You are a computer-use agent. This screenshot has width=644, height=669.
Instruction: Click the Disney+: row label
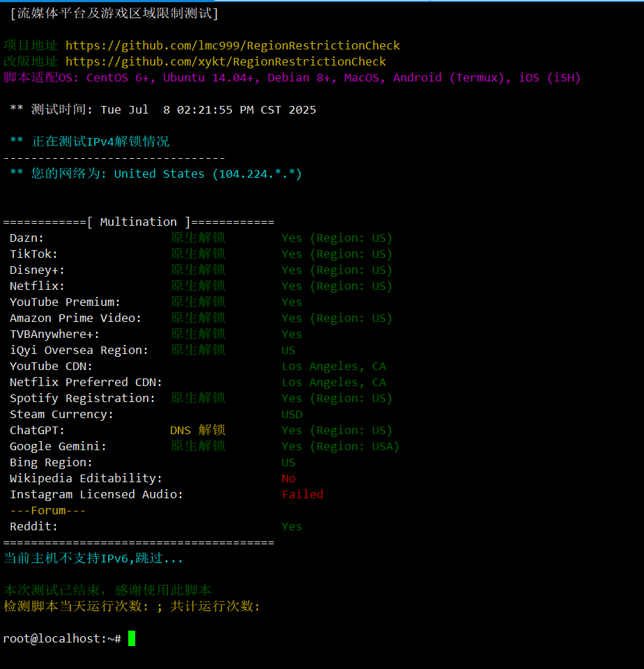[37, 270]
